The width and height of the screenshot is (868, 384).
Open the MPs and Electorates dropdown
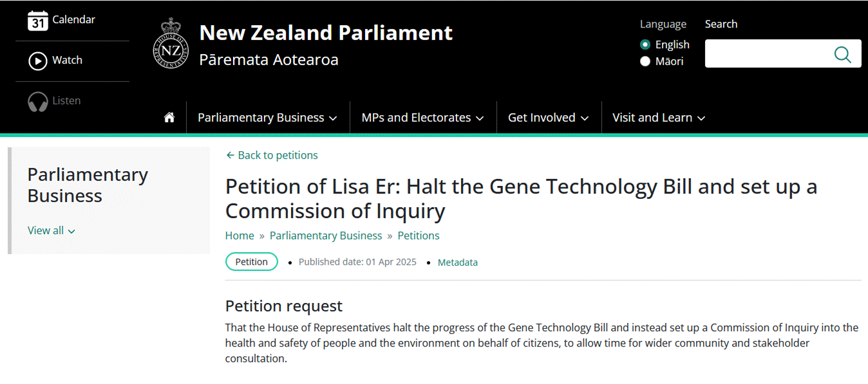(422, 118)
